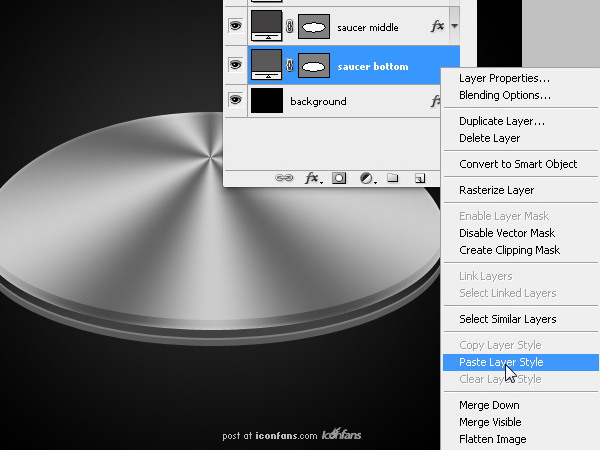Viewport: 600px width, 450px height.
Task: Hide the saucer bottom layer
Action: point(235,65)
